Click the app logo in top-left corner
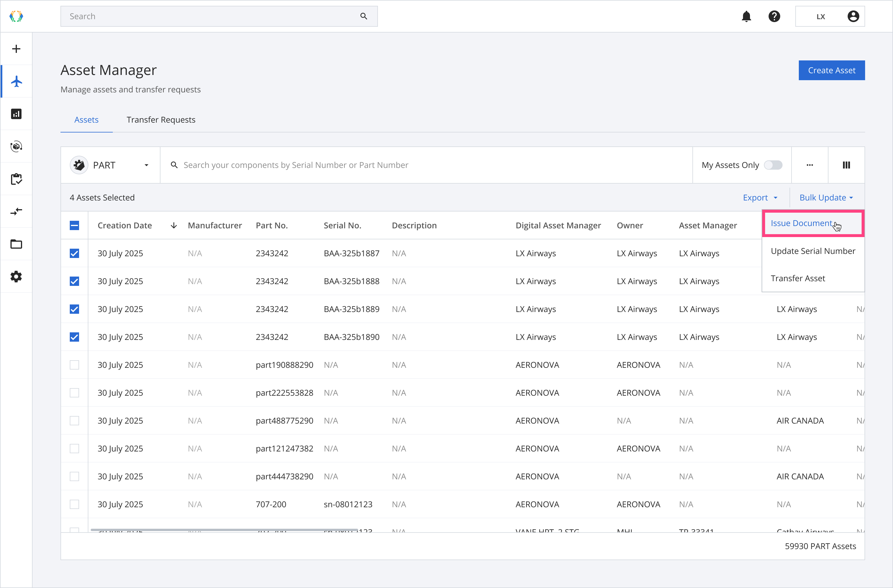 pyautogui.click(x=16, y=16)
